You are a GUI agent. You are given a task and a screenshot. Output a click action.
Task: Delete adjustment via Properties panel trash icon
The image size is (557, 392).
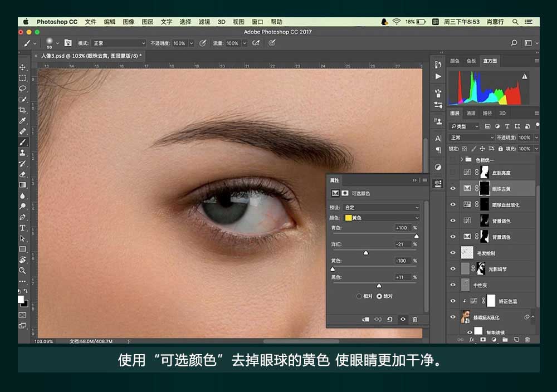(414, 320)
